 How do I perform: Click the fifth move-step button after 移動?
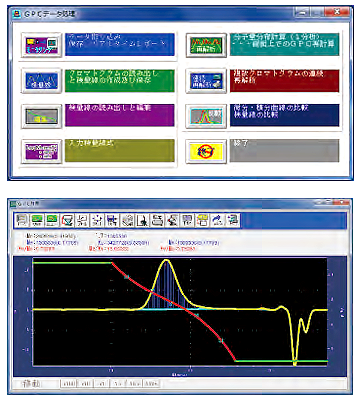(x=135, y=383)
